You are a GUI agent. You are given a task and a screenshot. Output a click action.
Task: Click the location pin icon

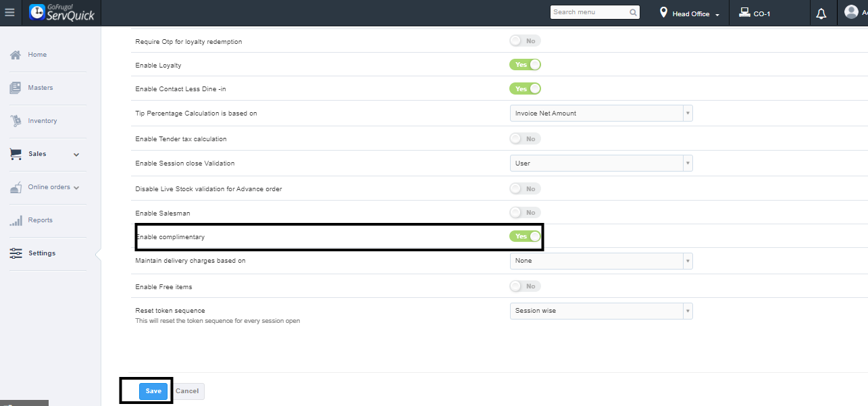tap(663, 13)
